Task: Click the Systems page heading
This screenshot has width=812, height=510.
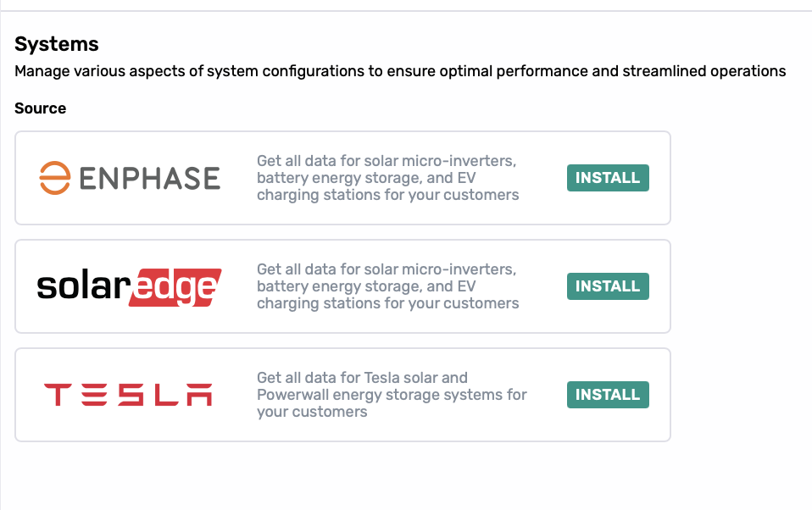Action: point(57,44)
